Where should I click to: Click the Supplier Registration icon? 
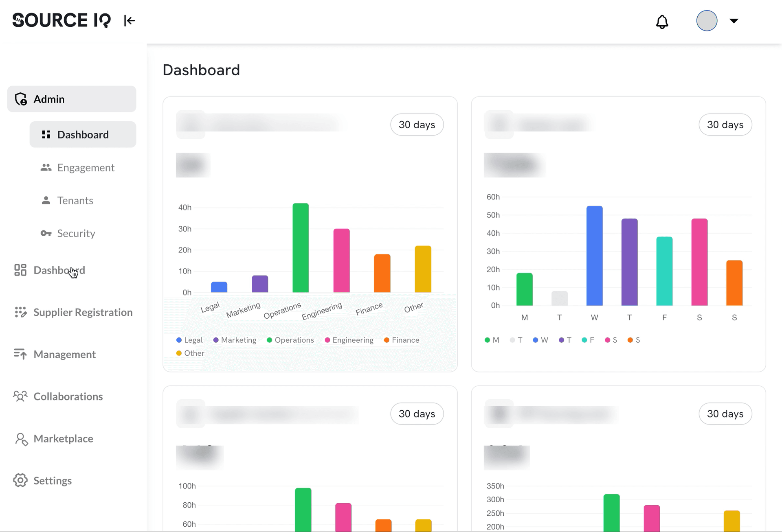pos(20,312)
